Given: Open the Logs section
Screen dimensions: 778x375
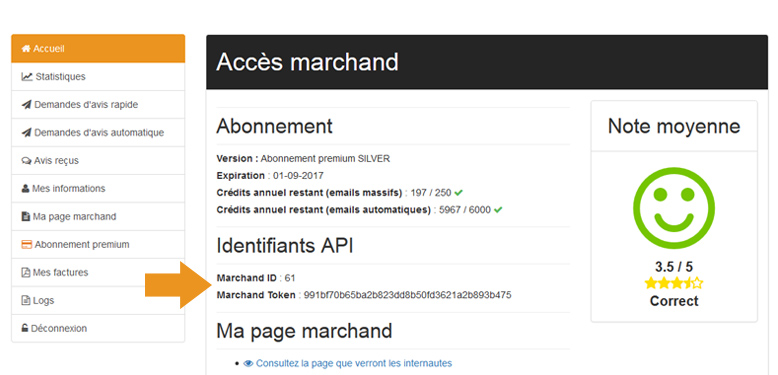Looking at the screenshot, I should point(98,301).
